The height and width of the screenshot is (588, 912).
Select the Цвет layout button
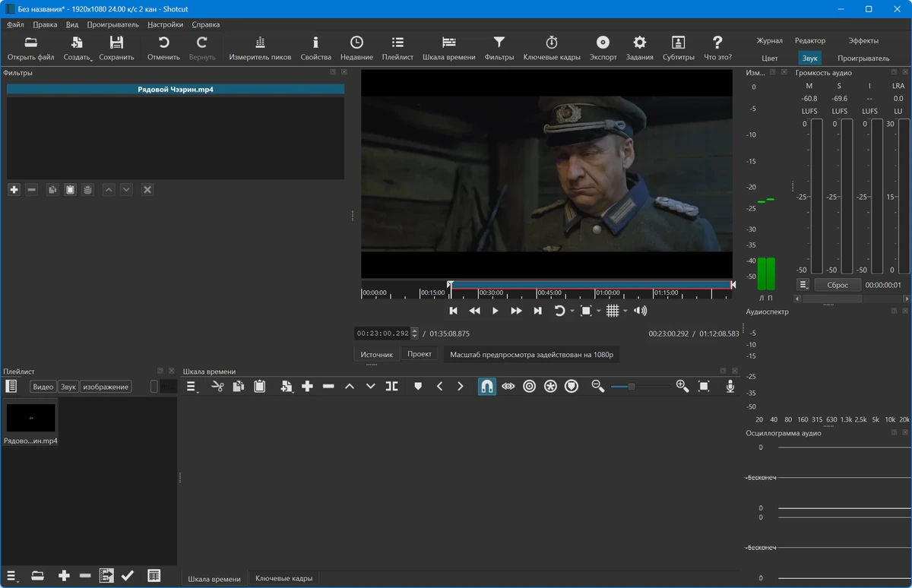770,58
